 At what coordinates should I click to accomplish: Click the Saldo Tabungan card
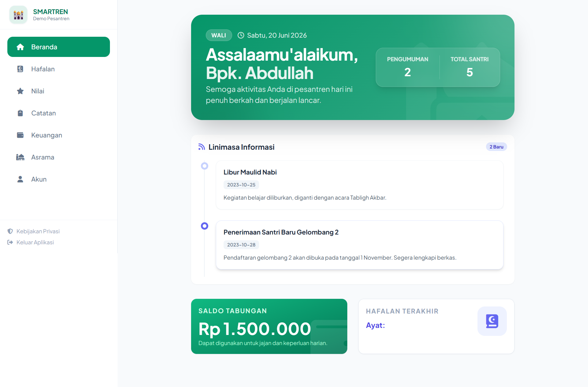tap(269, 326)
